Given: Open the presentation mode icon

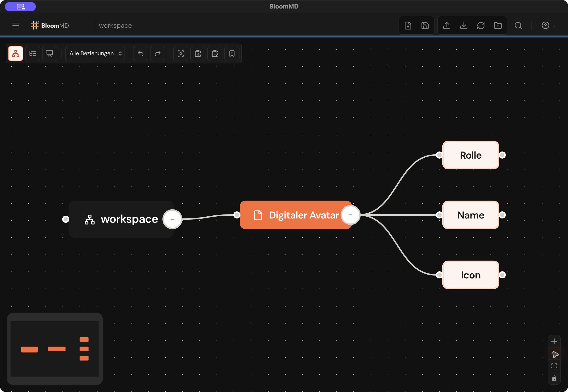Looking at the screenshot, I should [50, 53].
